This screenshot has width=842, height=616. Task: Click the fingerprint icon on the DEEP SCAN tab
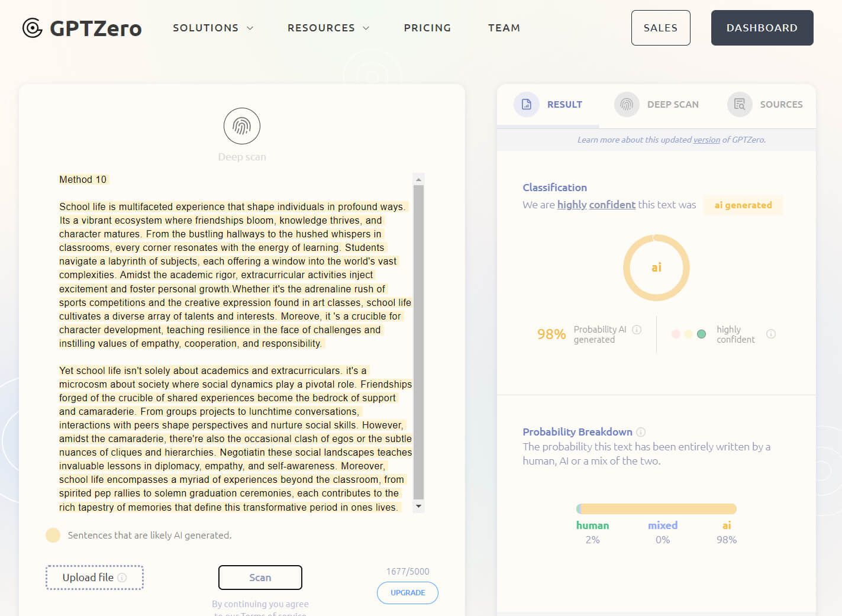pos(627,104)
